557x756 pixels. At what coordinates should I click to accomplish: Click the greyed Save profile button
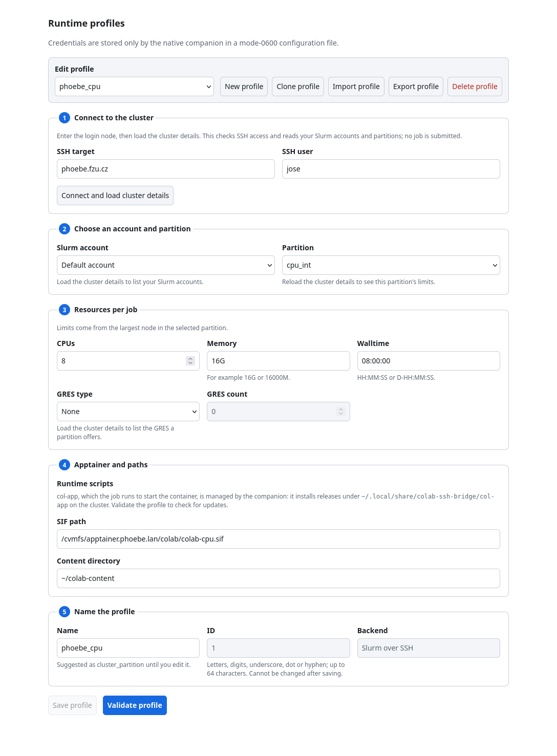72,705
